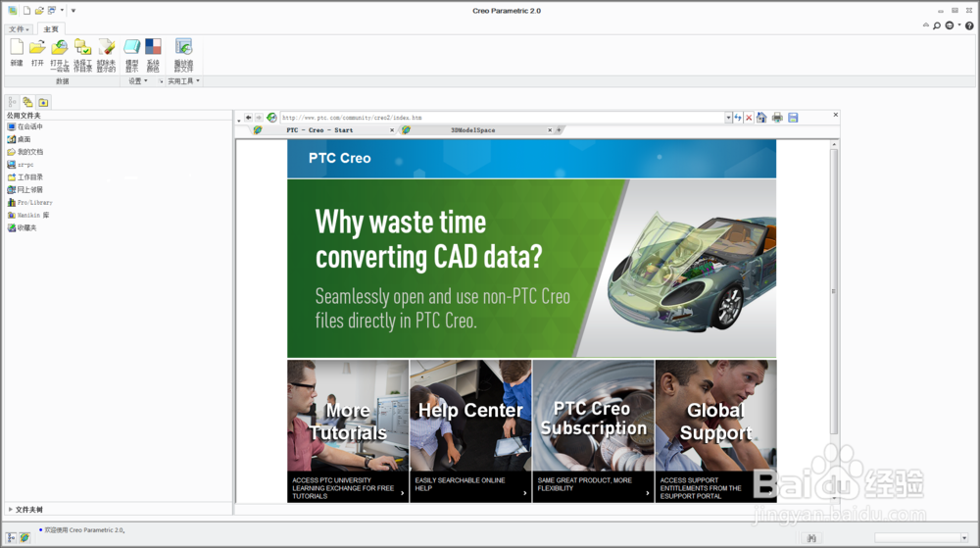Select 我的文档 folder
This screenshot has height=548, width=980.
coord(25,152)
